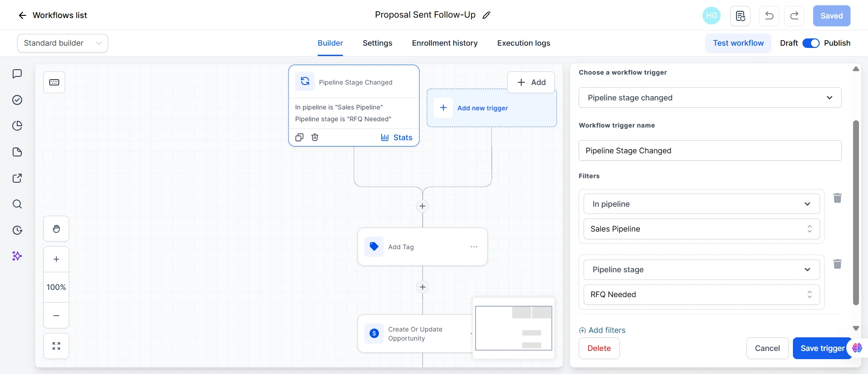View Stats for the trigger
Viewport: 868px width, 374px height.
(396, 137)
